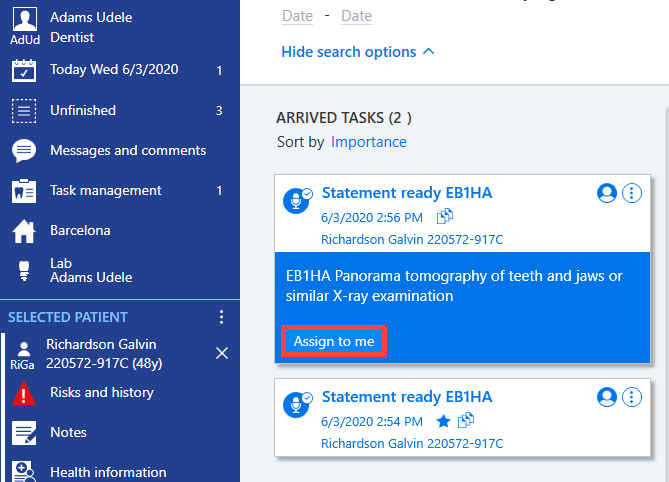Click Richardson Galvin link on 2:56 PM task
669x482 pixels.
(x=412, y=240)
